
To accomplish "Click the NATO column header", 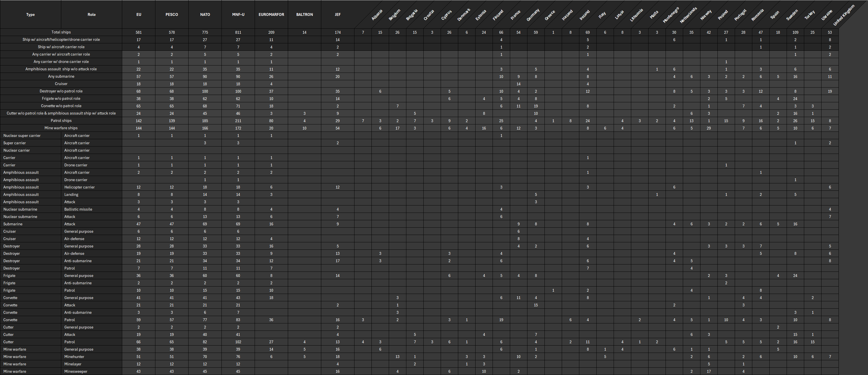I will pyautogui.click(x=205, y=14).
